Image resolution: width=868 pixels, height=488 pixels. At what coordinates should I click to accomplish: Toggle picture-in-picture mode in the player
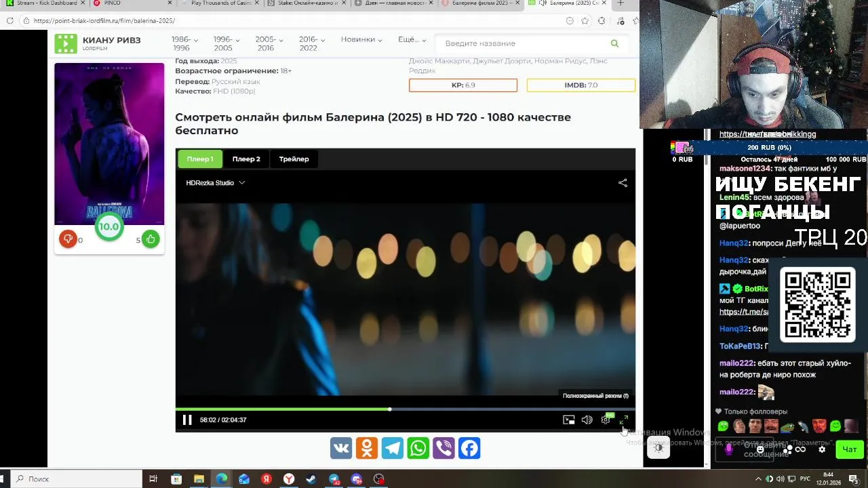click(569, 420)
